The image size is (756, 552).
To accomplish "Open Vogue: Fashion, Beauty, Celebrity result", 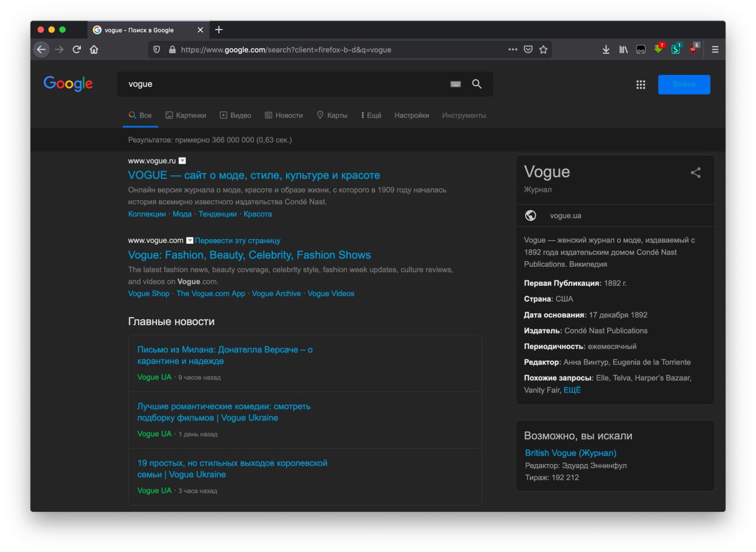I will (x=249, y=255).
